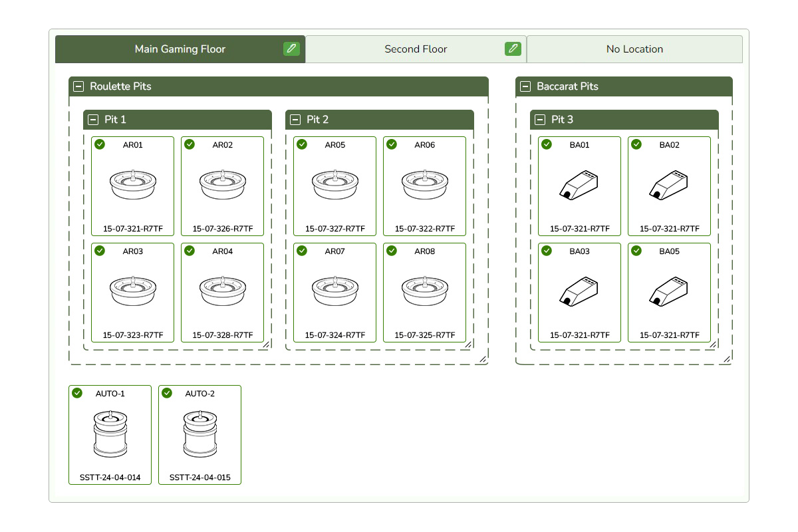Screen dimensions: 798x532
Task: Toggle the BA03 status checkmark
Action: 547,251
